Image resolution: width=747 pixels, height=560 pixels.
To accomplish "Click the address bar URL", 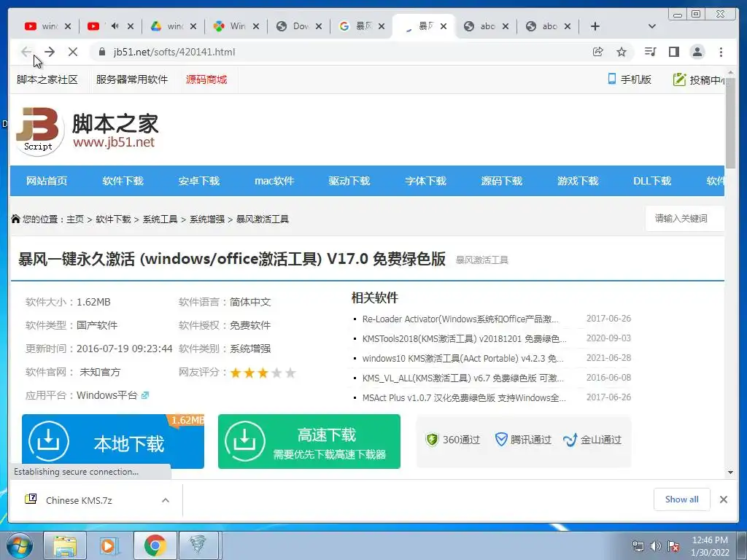I will pyautogui.click(x=174, y=52).
